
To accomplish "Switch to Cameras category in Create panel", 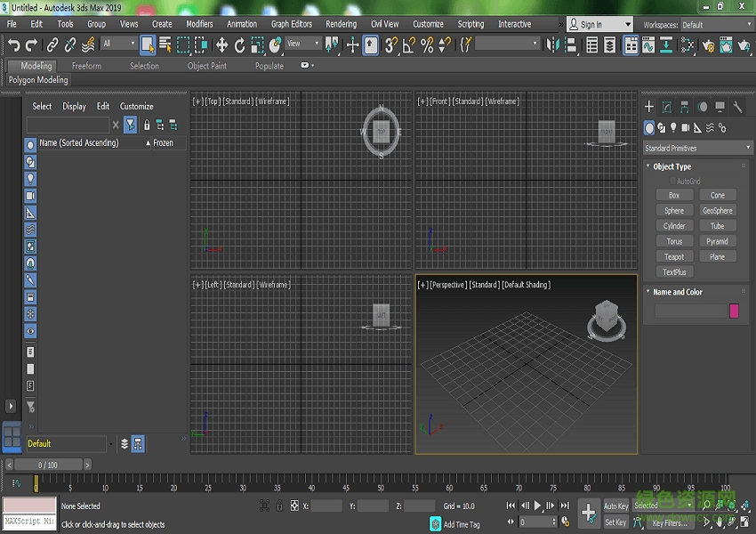I will point(685,128).
